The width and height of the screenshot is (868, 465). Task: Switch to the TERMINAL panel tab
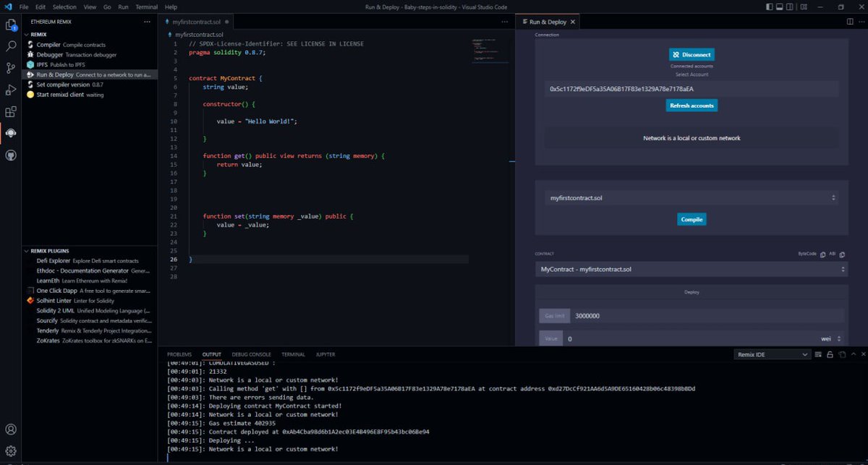point(293,354)
